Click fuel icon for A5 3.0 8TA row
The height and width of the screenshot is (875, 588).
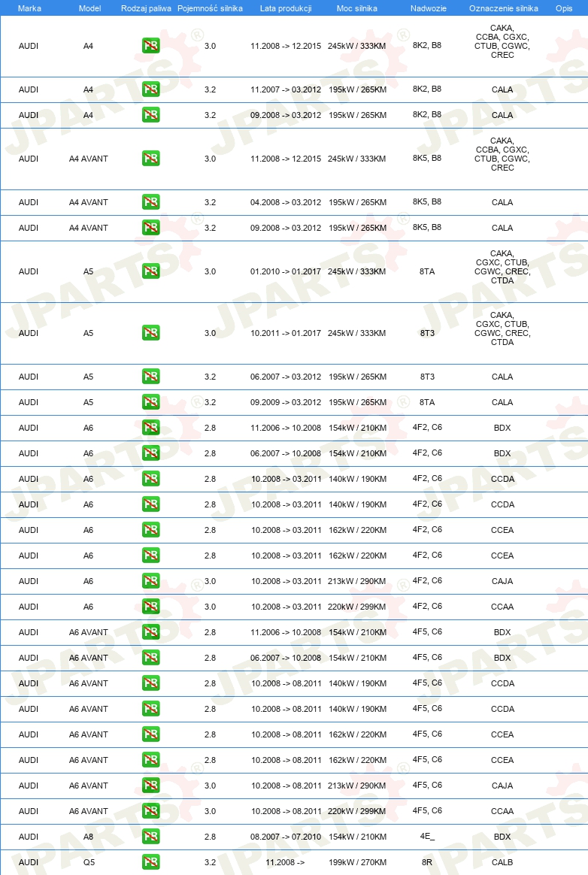[151, 271]
